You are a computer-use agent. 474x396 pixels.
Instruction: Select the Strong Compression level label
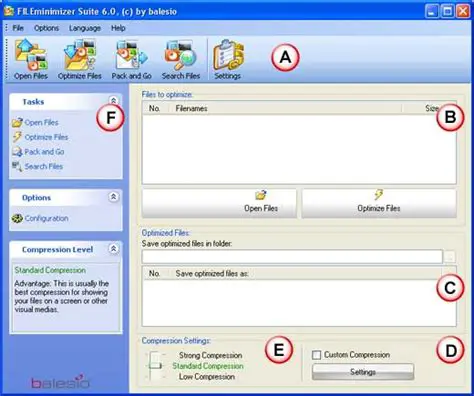pyautogui.click(x=210, y=355)
